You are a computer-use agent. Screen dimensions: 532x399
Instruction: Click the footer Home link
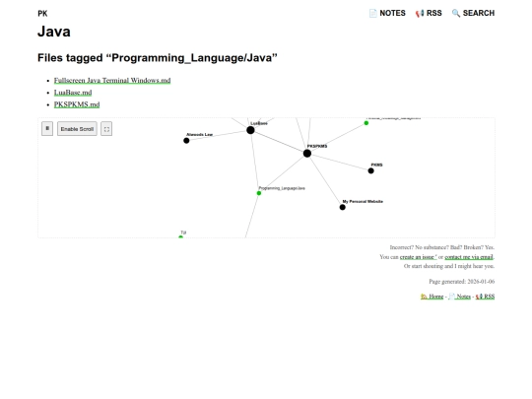[432, 297]
